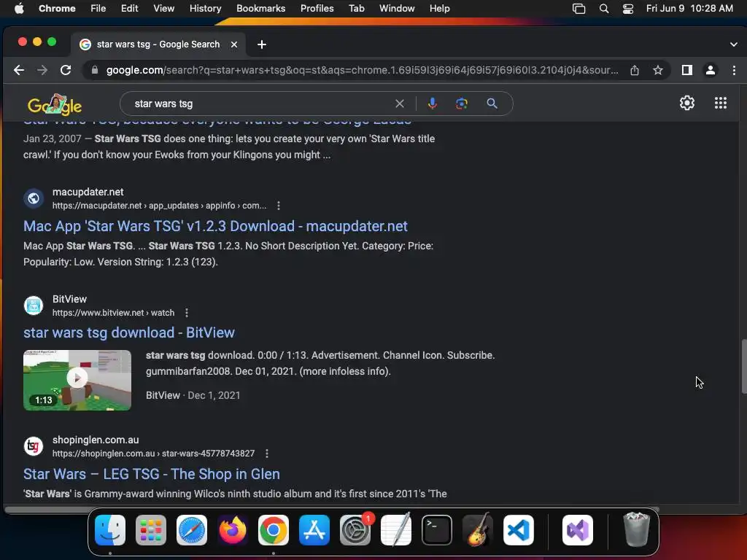The width and height of the screenshot is (747, 560).
Task: Open Trash in the Dock
Action: coord(636,530)
